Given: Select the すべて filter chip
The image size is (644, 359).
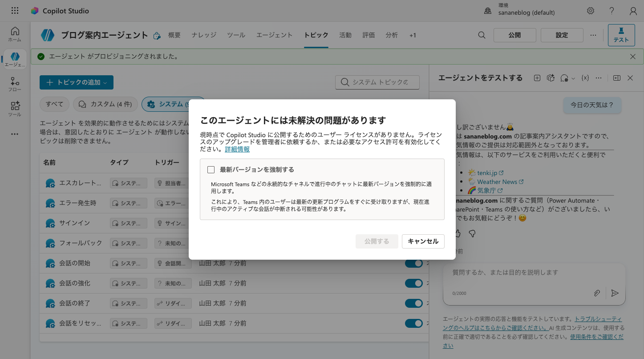Looking at the screenshot, I should click(54, 104).
